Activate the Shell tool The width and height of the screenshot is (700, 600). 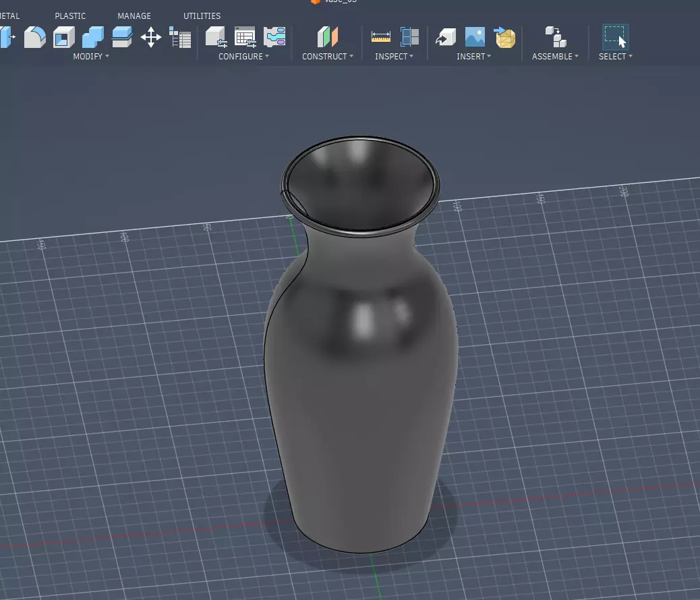pyautogui.click(x=64, y=37)
